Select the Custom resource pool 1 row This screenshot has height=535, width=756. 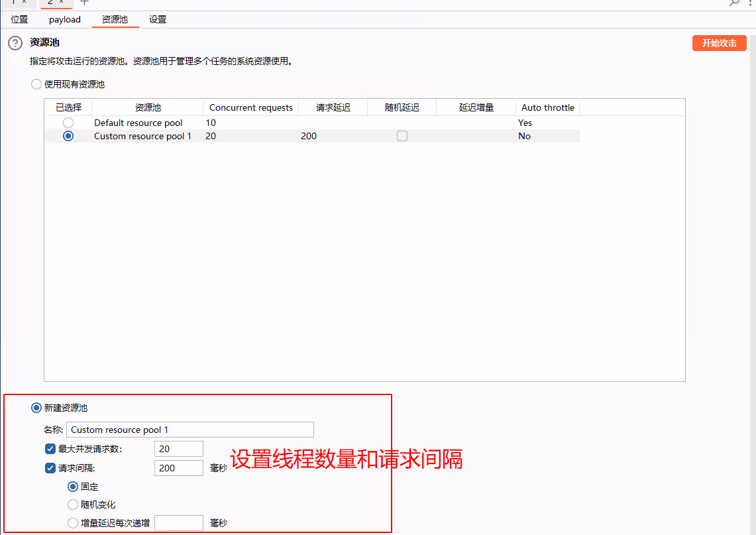pos(68,135)
